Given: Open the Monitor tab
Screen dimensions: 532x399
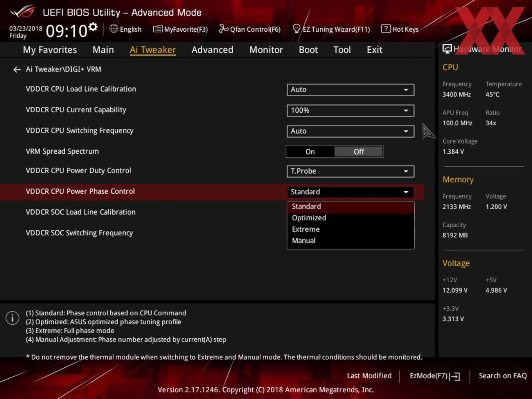Looking at the screenshot, I should 266,50.
